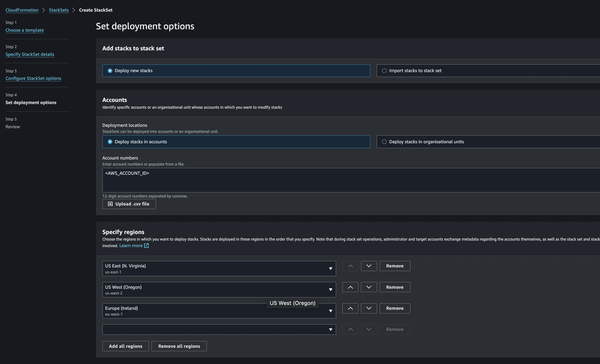This screenshot has height=364, width=600.
Task: Click external link icon next to Learn more
Action: [146, 245]
